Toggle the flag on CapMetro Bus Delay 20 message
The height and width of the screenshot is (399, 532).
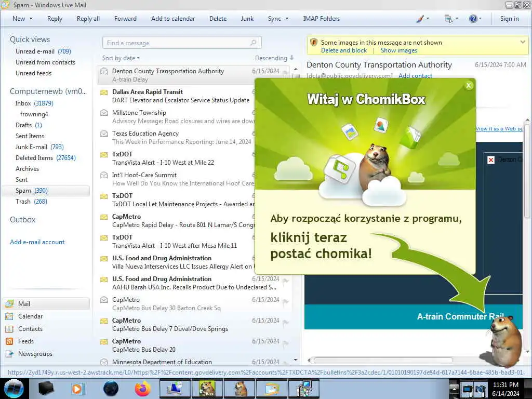coord(286,343)
